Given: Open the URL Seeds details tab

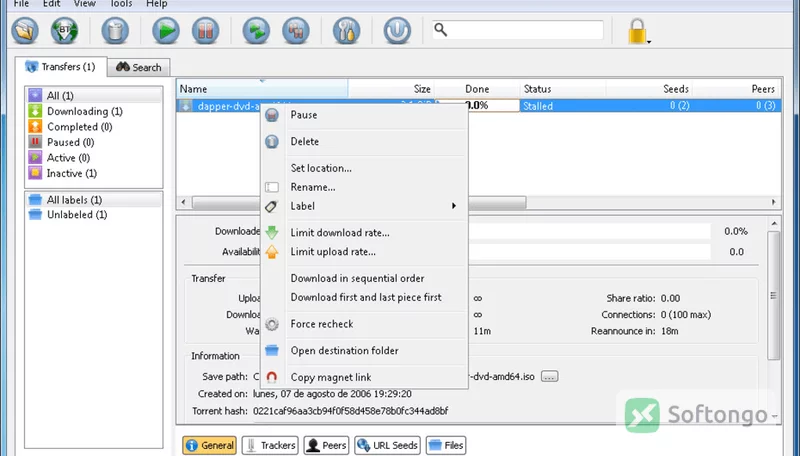Looking at the screenshot, I should coord(388,445).
